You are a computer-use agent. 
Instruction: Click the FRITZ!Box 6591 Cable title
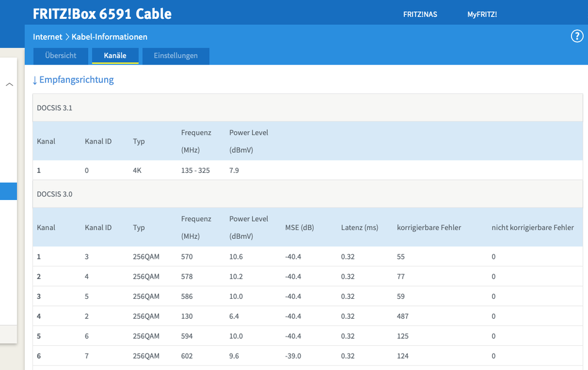pos(102,14)
